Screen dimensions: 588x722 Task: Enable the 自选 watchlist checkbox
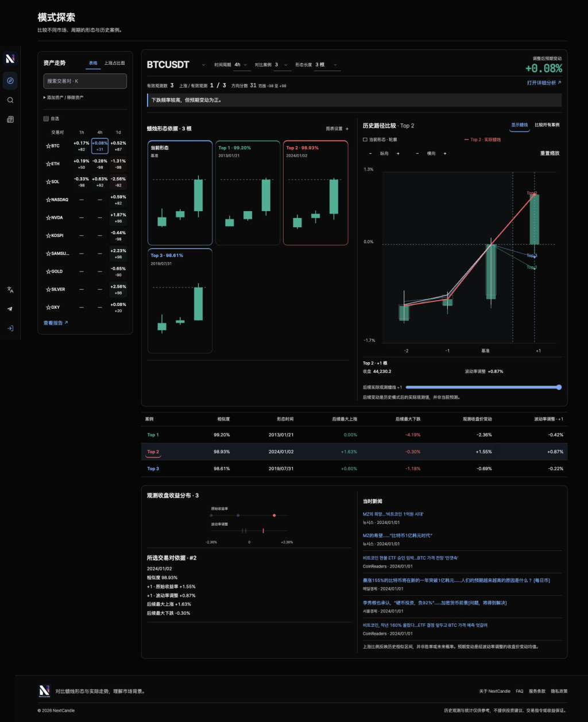pyautogui.click(x=46, y=119)
